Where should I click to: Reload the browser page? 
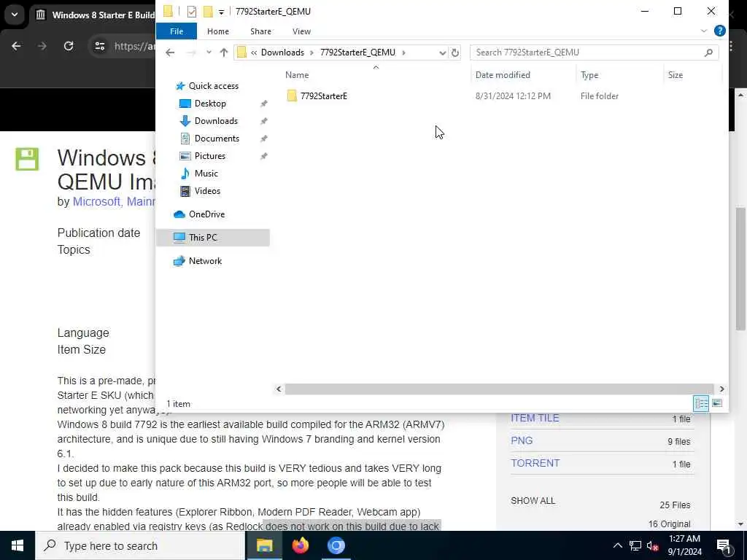pos(69,46)
